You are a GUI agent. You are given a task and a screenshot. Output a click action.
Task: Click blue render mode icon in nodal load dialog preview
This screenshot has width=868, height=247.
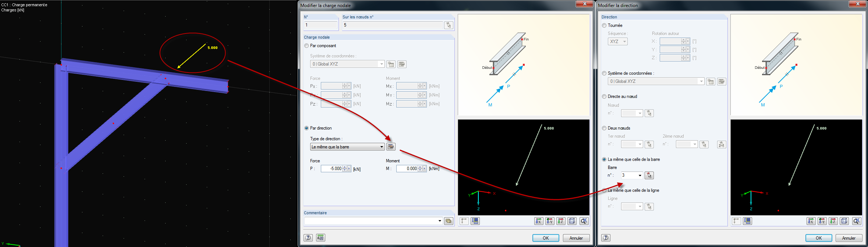tap(475, 221)
